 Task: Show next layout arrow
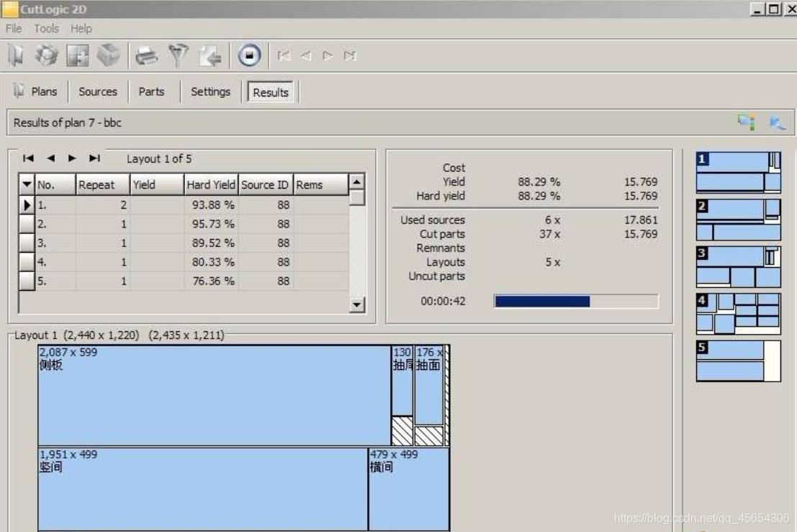[x=72, y=158]
